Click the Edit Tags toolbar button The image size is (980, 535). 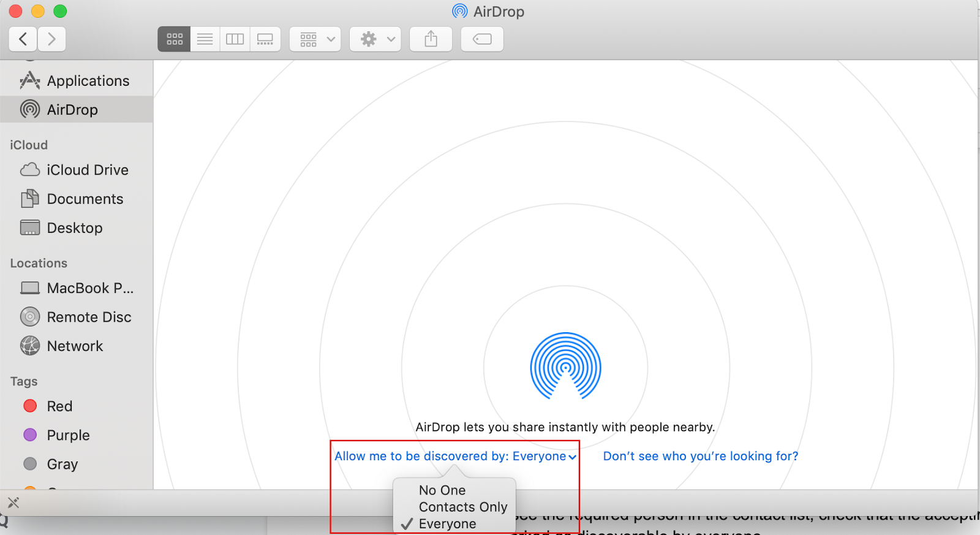tap(483, 39)
